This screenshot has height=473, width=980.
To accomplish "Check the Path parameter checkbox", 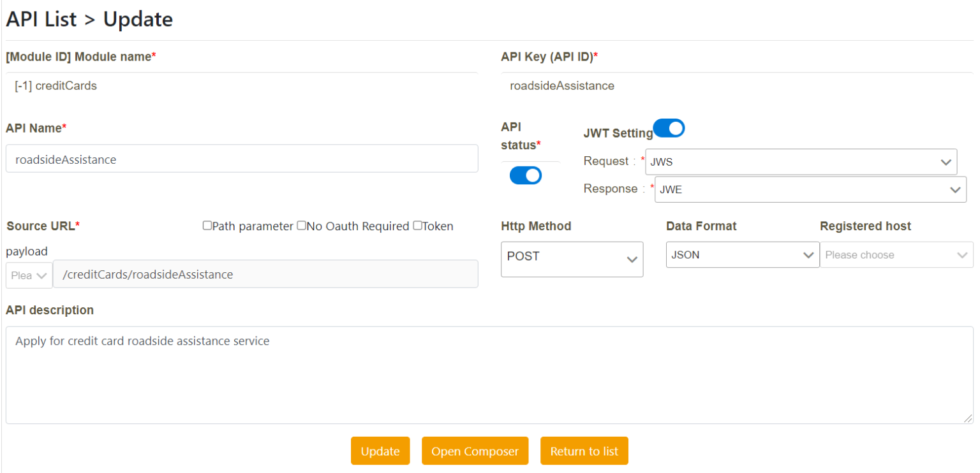I will pos(207,225).
